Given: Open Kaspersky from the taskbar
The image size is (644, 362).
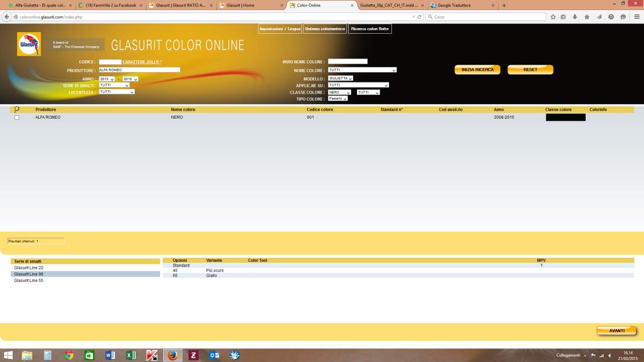Looking at the screenshot, I should [x=152, y=355].
